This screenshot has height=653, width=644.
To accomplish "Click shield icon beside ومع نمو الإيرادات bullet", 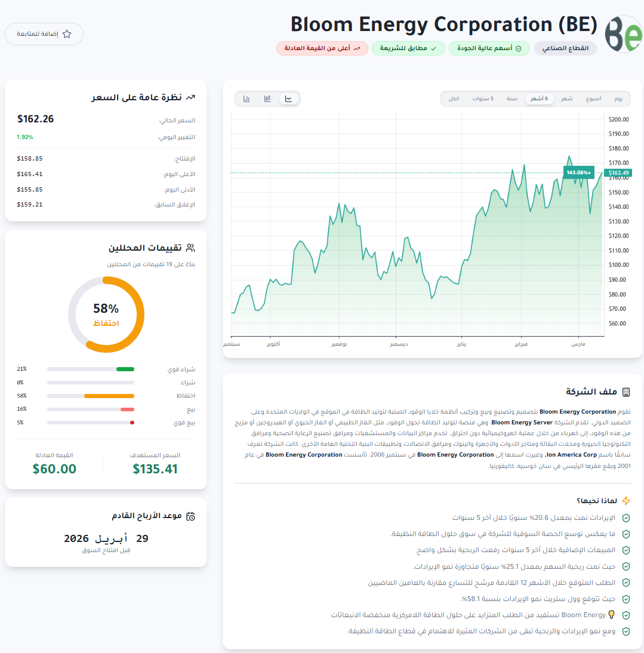I will (625, 632).
